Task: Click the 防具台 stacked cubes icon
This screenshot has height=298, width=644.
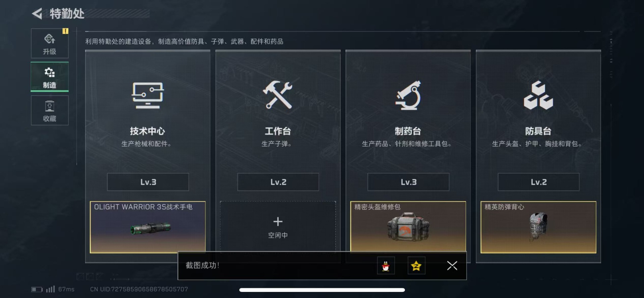Action: 538,95
